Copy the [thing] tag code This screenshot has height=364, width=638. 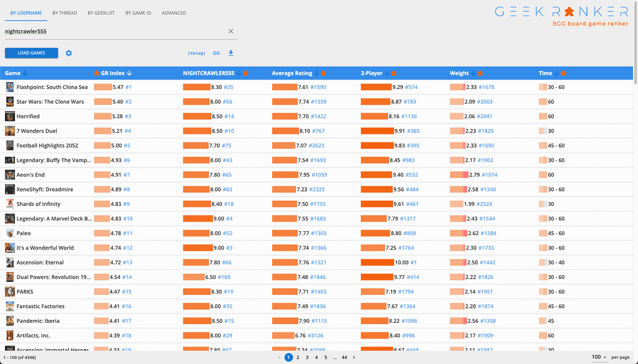point(196,54)
